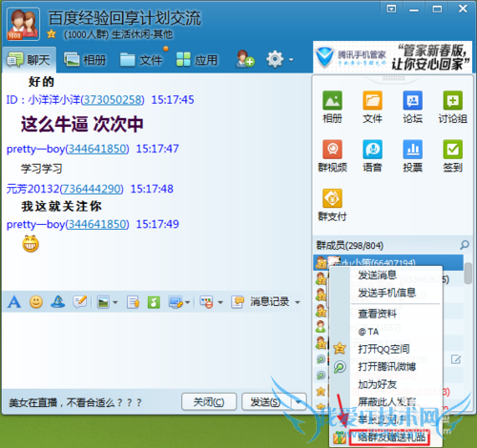This screenshot has height=448, width=477.
Task: Select 屏蔽此人发言 in context menu
Action: point(386,402)
